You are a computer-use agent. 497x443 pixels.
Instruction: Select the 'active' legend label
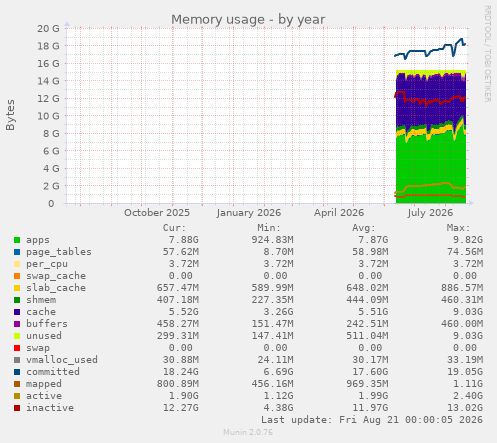[x=44, y=396]
